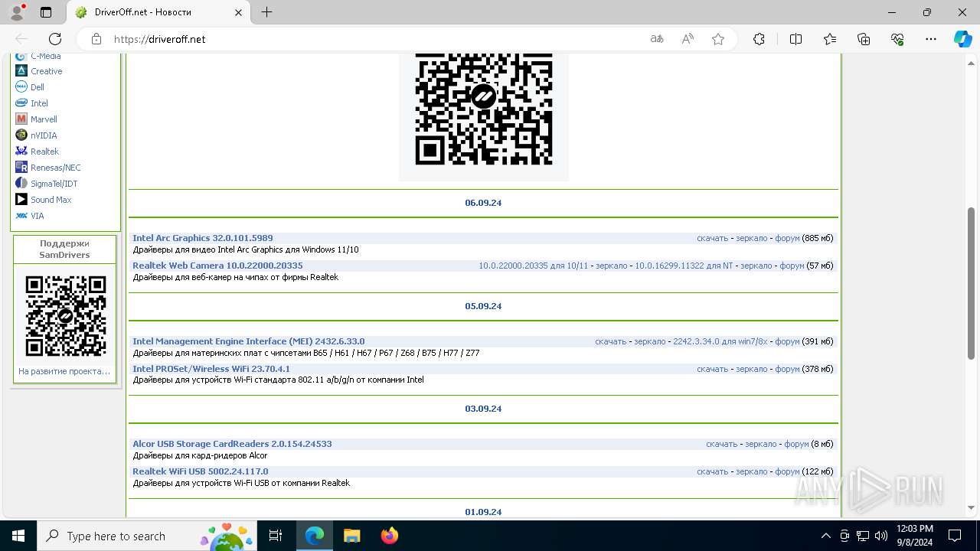Enable split screen view icon
Image resolution: width=980 pixels, height=551 pixels.
795,39
